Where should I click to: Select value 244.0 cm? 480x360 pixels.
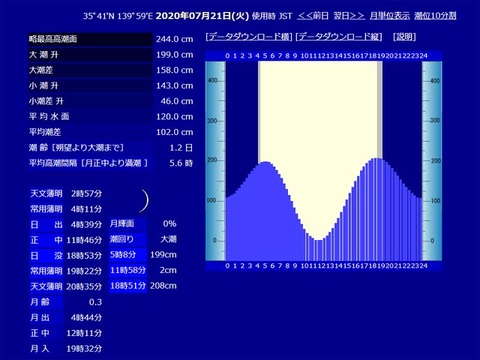click(x=175, y=39)
